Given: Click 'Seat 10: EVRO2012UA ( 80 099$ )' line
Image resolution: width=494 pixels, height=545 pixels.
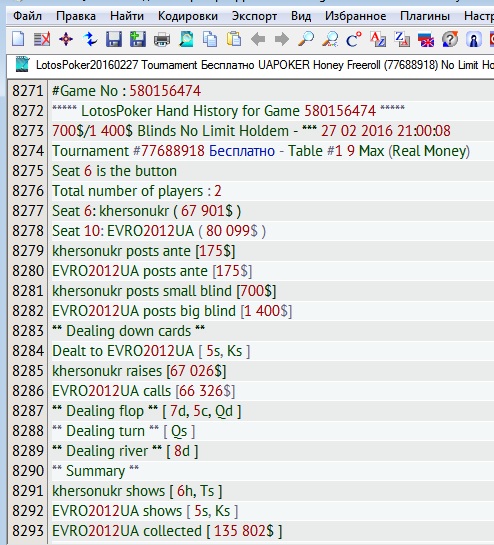Looking at the screenshot, I should tap(159, 231).
